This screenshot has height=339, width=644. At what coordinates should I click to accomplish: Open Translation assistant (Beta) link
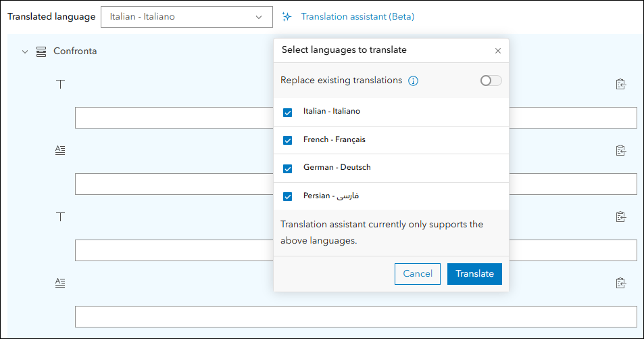[357, 17]
